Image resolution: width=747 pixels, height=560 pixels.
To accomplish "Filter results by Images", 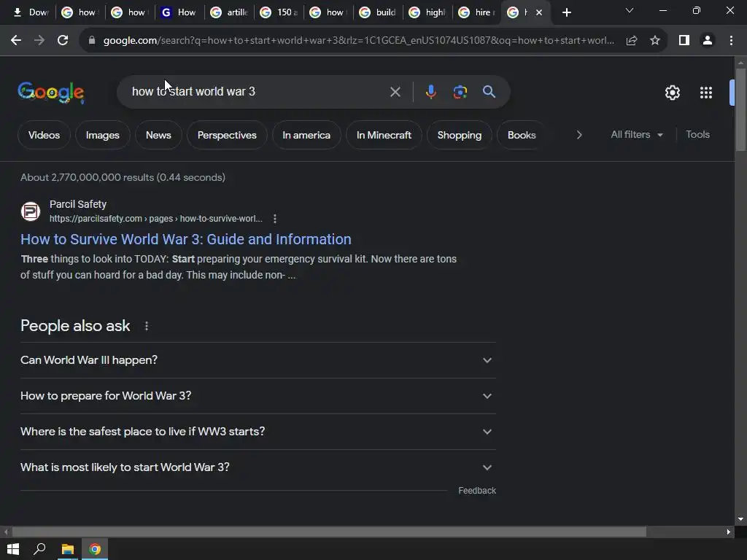I will point(102,135).
